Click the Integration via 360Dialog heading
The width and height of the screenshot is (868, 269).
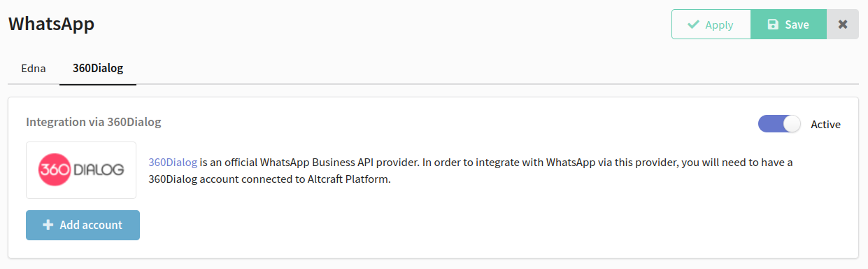pyautogui.click(x=94, y=122)
